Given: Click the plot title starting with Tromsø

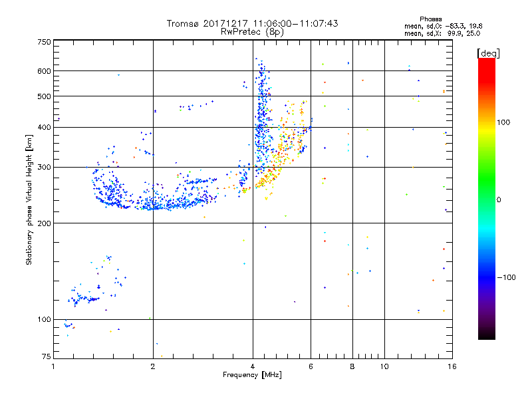Looking at the screenshot, I should coord(252,23).
